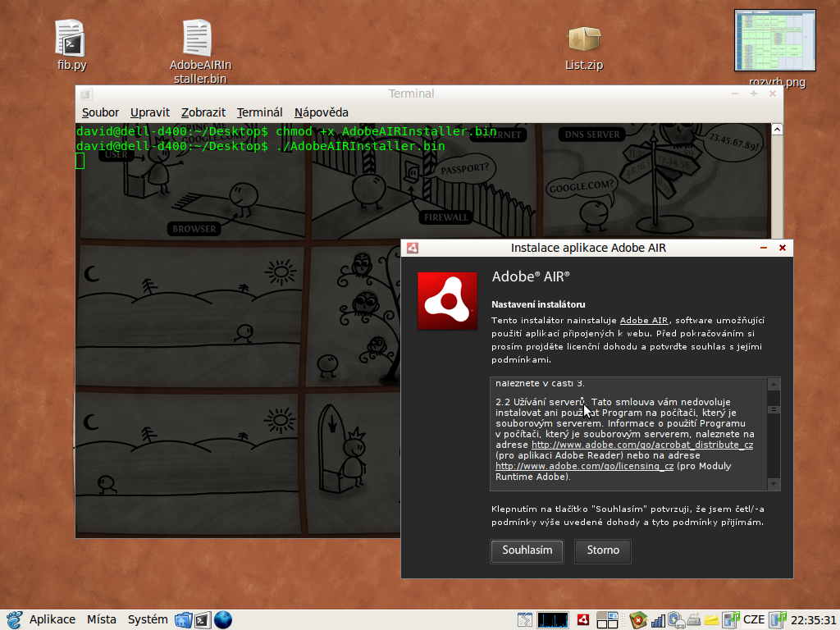Open the network signal bars icon
Screen dimensions: 840x630
pos(658,621)
